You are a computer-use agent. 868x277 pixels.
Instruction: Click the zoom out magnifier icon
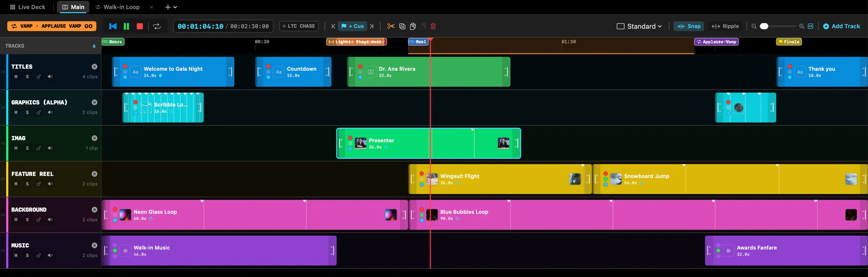point(754,26)
